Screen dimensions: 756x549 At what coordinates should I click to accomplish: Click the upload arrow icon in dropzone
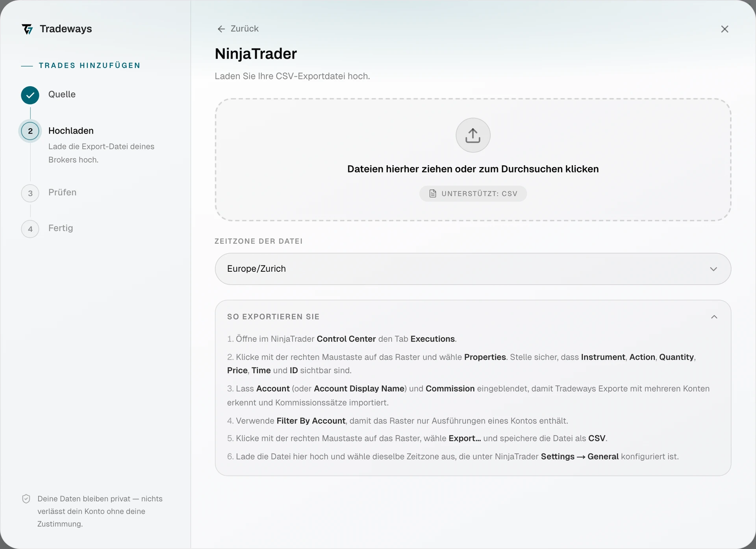pyautogui.click(x=473, y=135)
